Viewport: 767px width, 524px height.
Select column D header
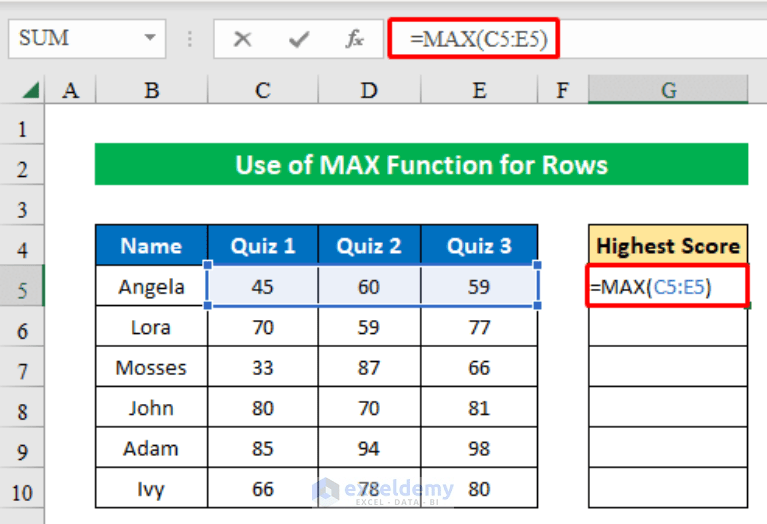coord(369,90)
